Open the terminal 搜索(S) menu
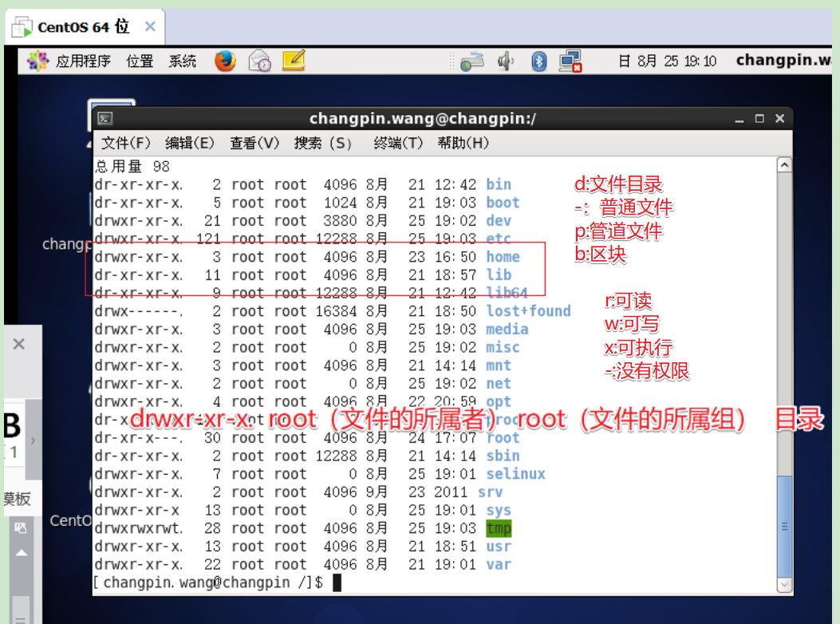This screenshot has width=840, height=624. click(323, 143)
